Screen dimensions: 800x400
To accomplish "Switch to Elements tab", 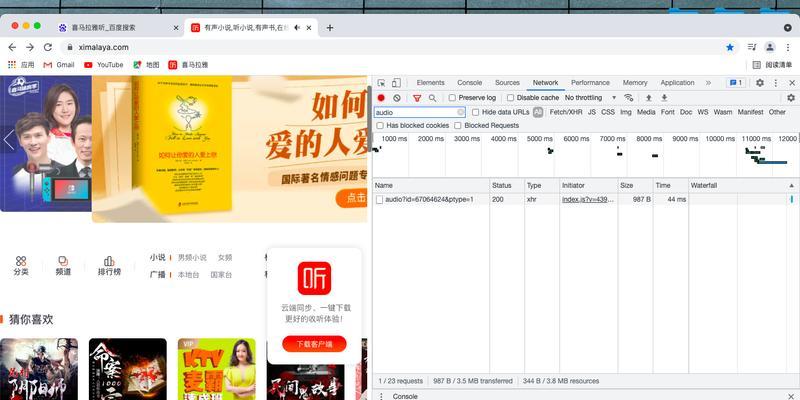I will click(430, 83).
